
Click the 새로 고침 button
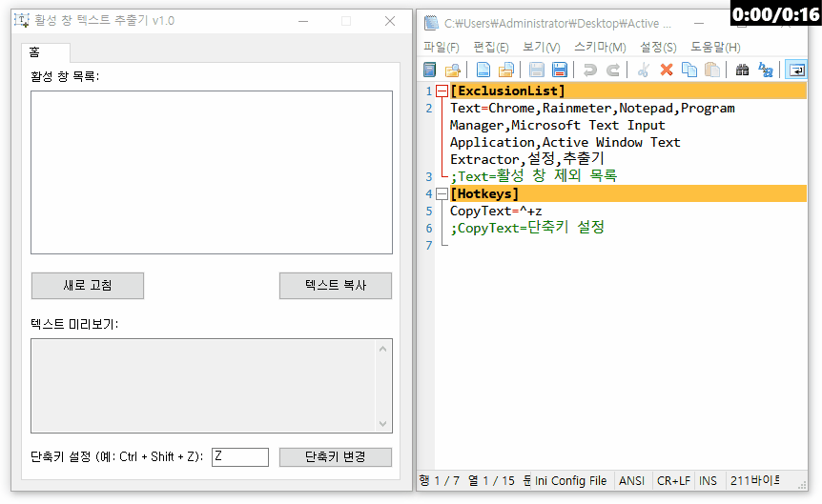coord(88,286)
